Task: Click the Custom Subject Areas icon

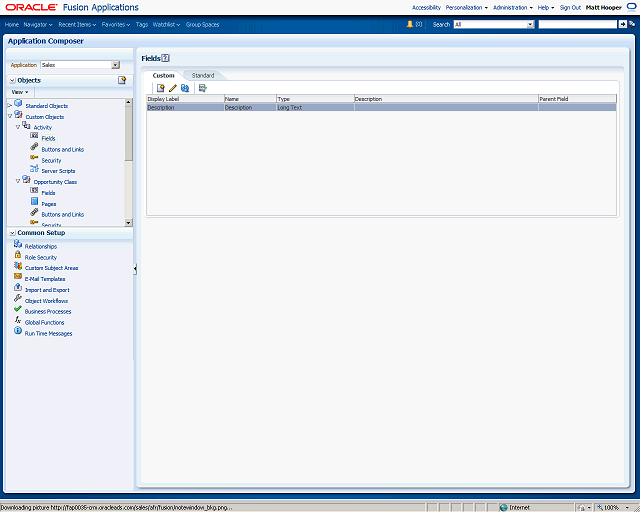Action: tap(18, 265)
